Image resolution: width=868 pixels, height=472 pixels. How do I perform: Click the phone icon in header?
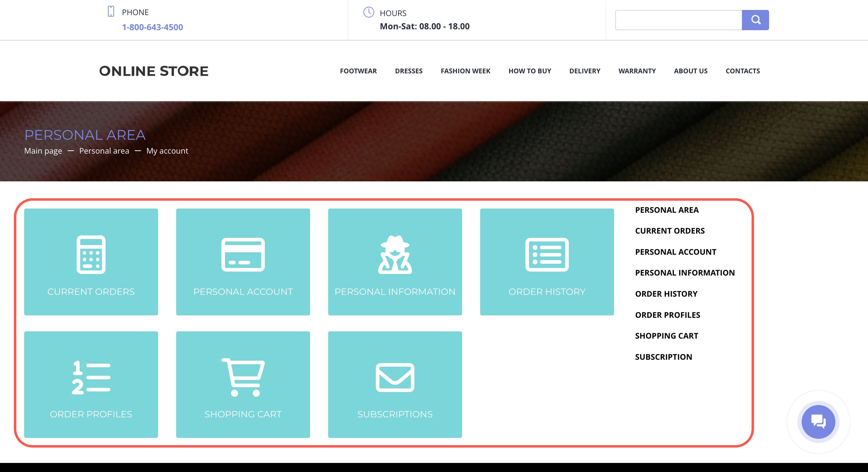[x=111, y=11]
